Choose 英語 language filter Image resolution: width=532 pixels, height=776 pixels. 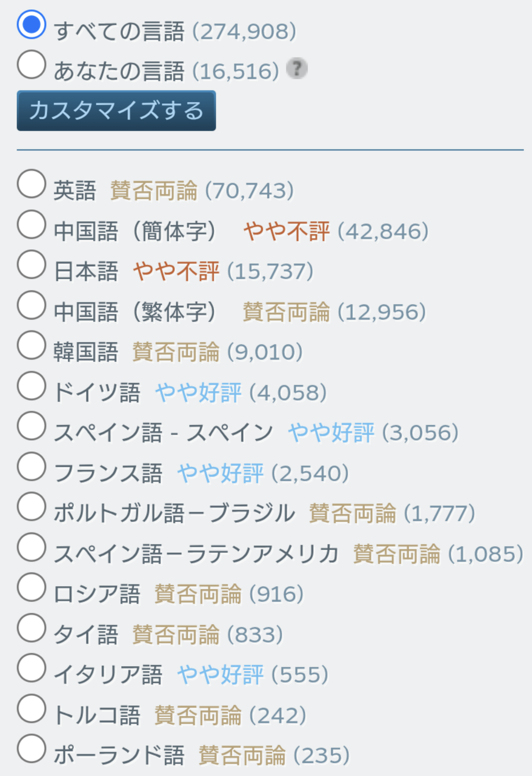(32, 184)
